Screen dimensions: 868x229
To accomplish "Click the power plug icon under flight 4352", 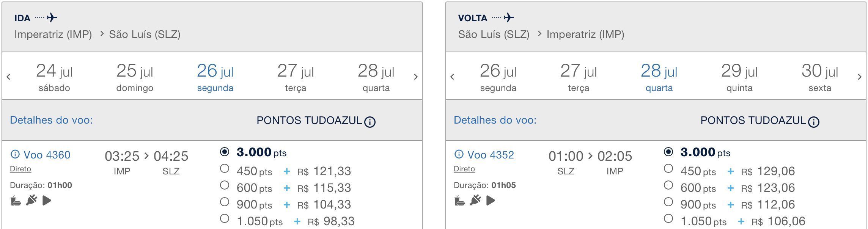I will tap(475, 200).
